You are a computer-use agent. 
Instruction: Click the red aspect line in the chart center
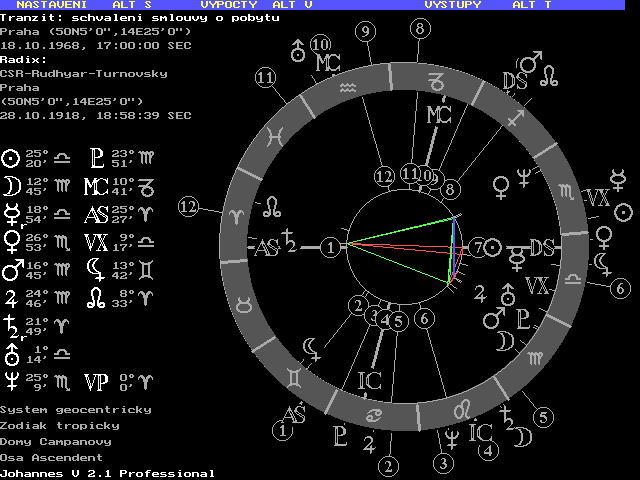[400, 243]
